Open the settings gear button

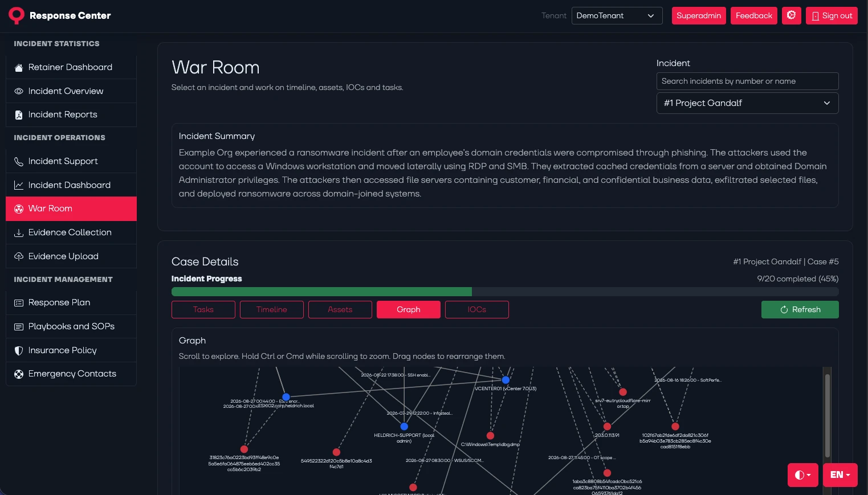pyautogui.click(x=792, y=15)
